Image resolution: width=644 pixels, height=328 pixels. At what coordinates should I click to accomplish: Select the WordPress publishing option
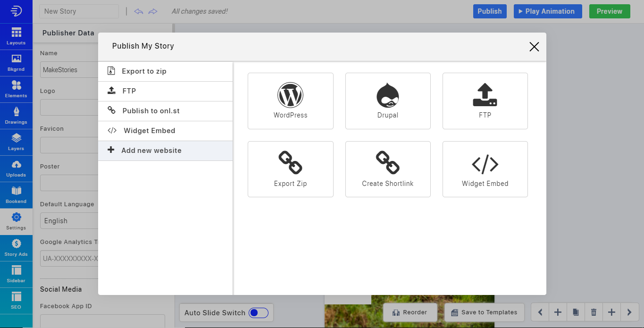(290, 101)
